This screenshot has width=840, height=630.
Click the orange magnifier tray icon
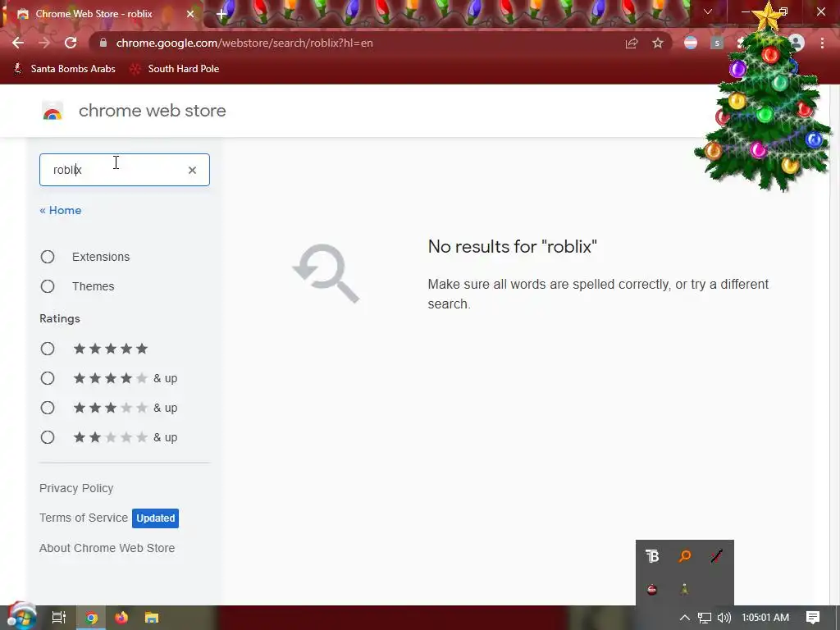(x=685, y=556)
